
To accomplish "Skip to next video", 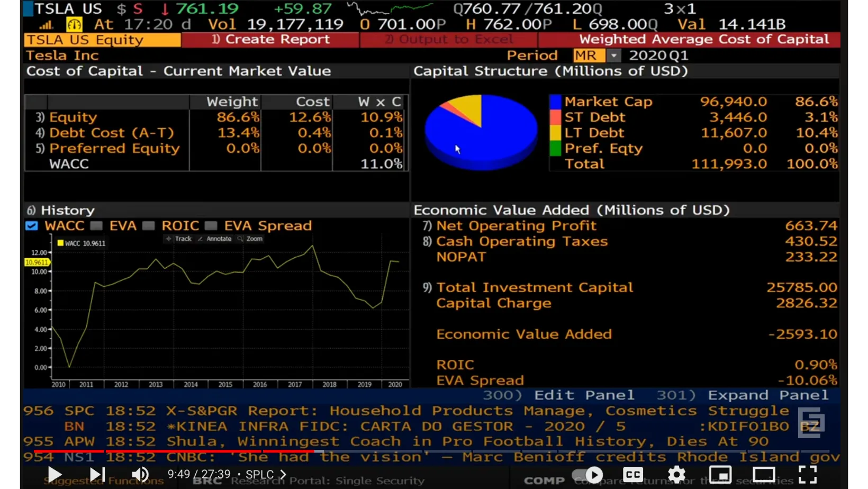I will (97, 475).
